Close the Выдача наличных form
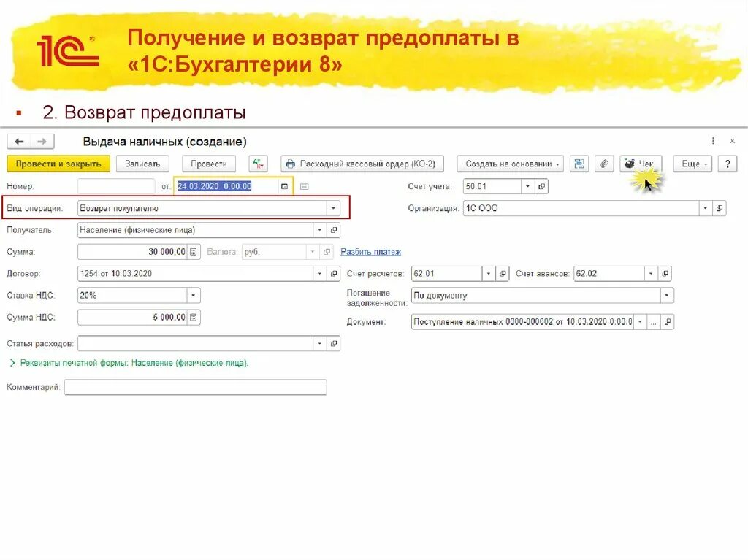Image resolution: width=748 pixels, height=560 pixels. (x=732, y=141)
